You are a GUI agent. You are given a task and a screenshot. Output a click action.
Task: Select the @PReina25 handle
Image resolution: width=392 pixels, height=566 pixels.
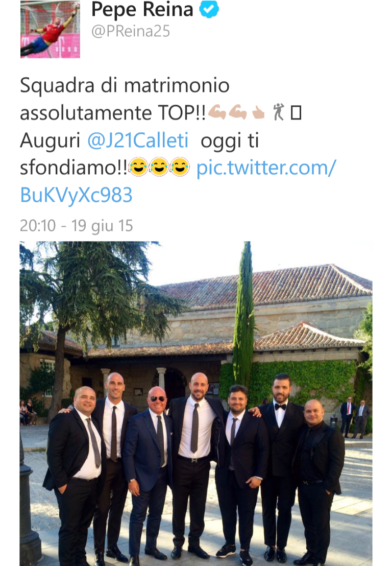tap(131, 31)
